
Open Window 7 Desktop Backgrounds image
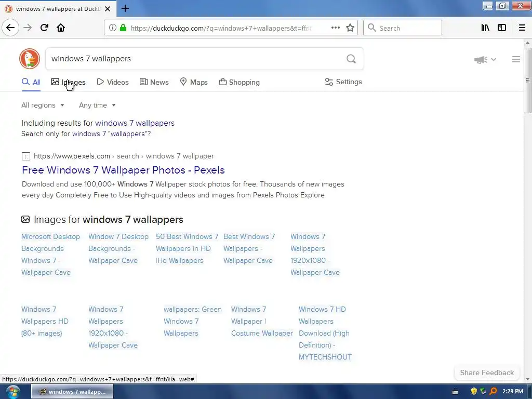[118, 249]
